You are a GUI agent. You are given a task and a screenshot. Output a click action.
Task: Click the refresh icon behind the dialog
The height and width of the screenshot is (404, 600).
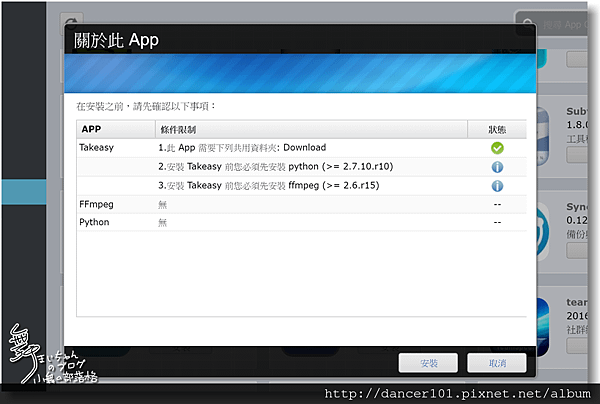(x=71, y=21)
